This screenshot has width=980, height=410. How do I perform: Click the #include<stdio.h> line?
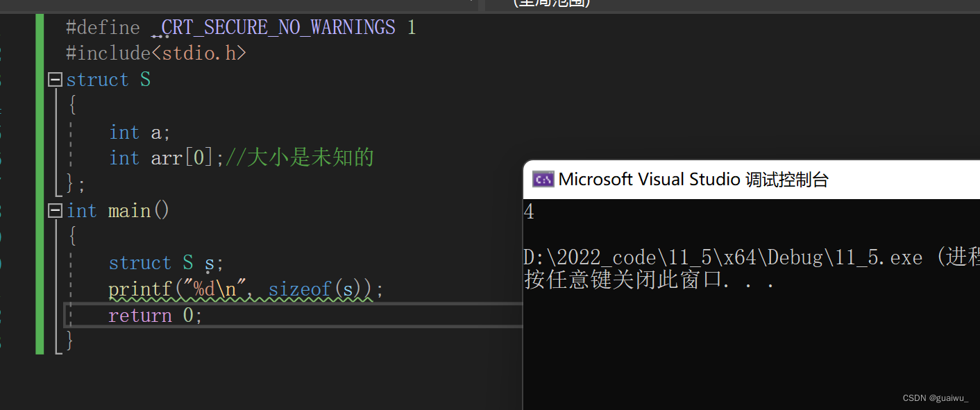[x=156, y=53]
